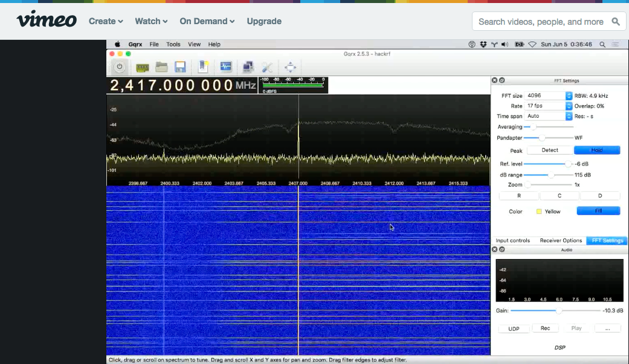Close the FFT Settings dock panel
Image resolution: width=629 pixels, height=364 pixels.
coord(495,80)
